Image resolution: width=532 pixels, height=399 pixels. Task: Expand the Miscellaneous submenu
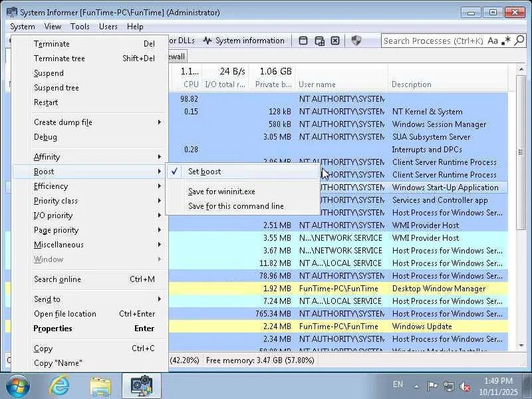coord(90,244)
